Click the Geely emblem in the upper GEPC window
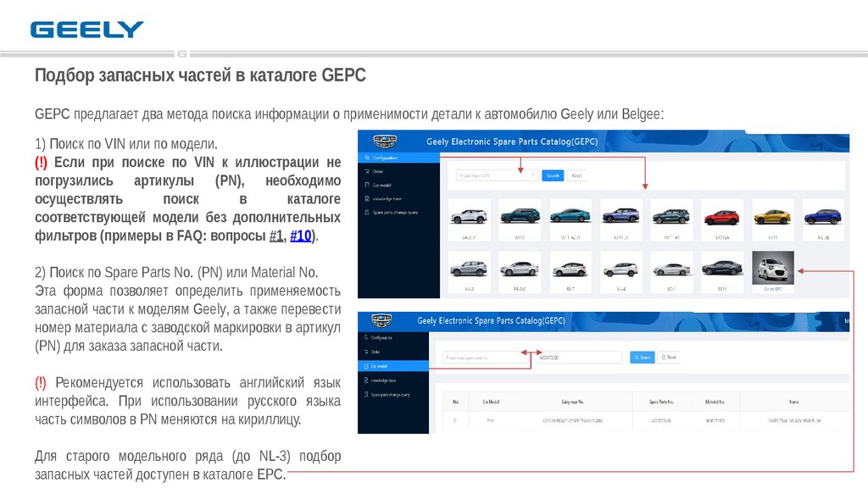The height and width of the screenshot is (488, 868). (385, 141)
